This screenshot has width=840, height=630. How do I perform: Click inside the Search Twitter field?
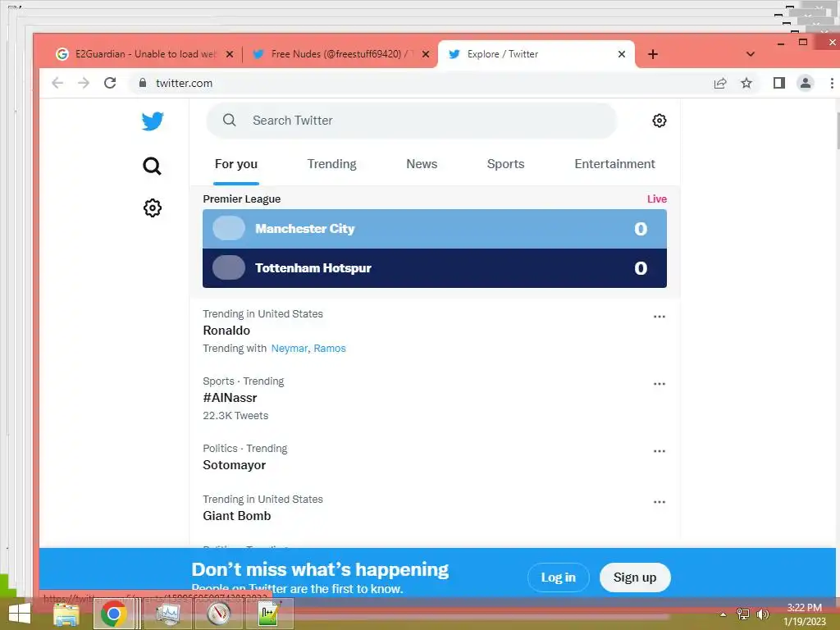click(412, 121)
